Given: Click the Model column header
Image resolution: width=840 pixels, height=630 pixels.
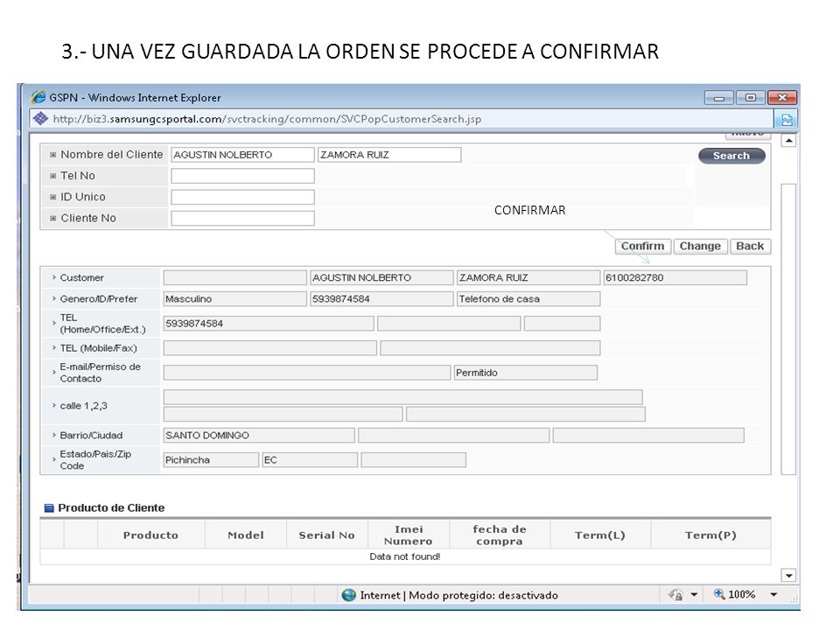Looking at the screenshot, I should click(246, 535).
